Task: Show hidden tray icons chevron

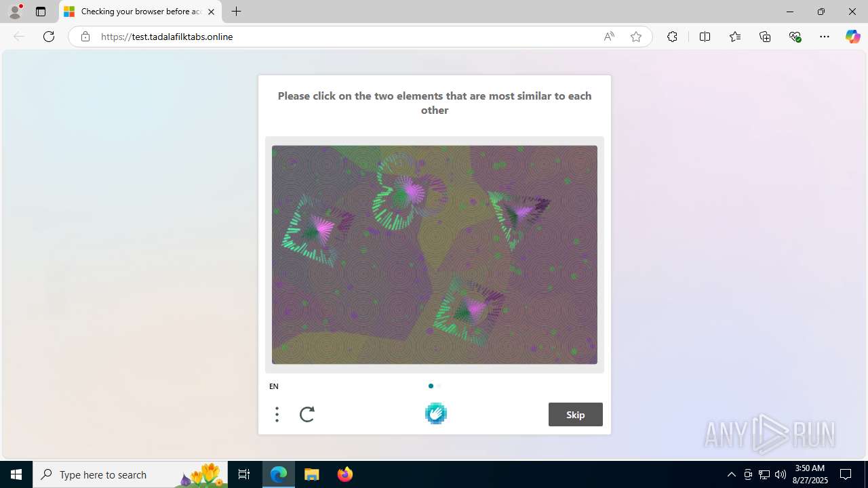Action: (731, 474)
